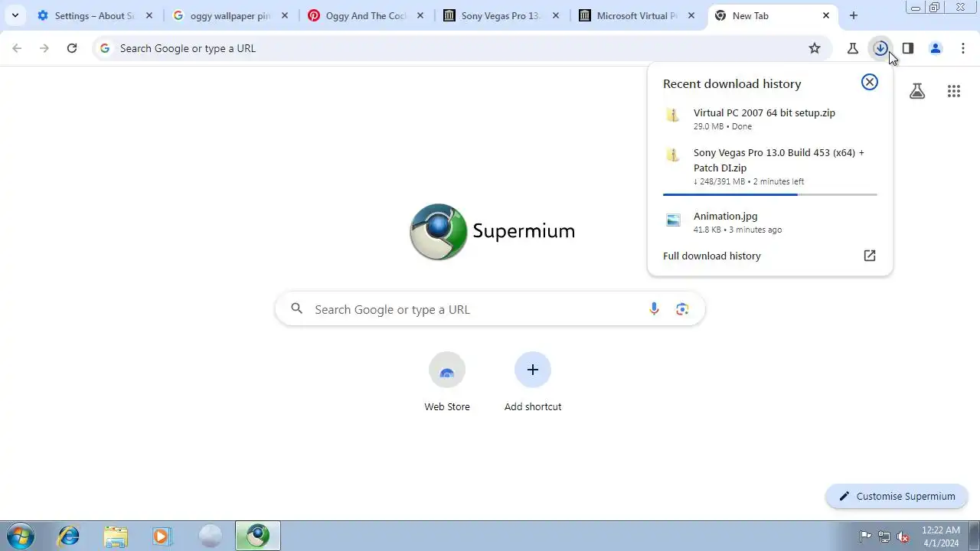Open Virtual PC 2007 64 bit setup.zip download

770,119
